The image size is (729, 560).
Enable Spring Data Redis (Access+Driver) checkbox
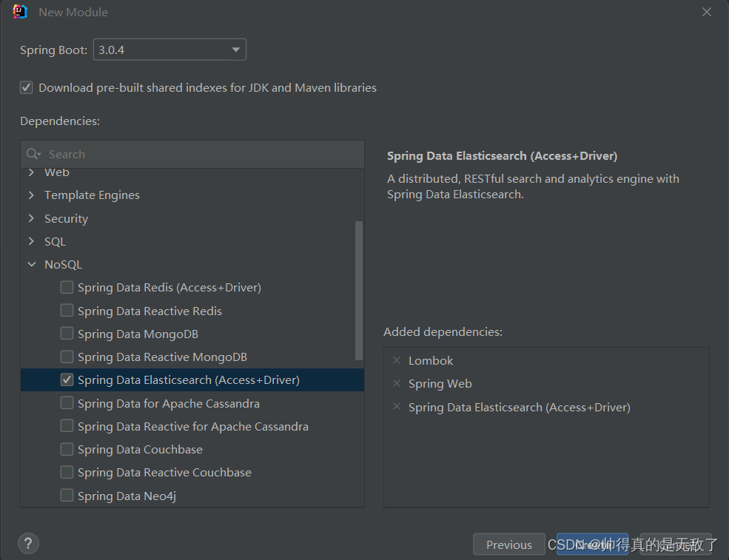(x=67, y=287)
